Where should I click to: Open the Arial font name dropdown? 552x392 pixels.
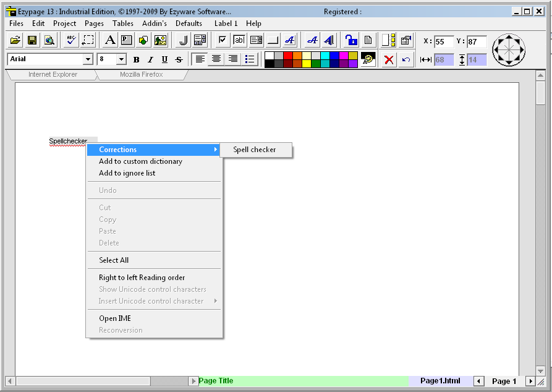tap(88, 59)
